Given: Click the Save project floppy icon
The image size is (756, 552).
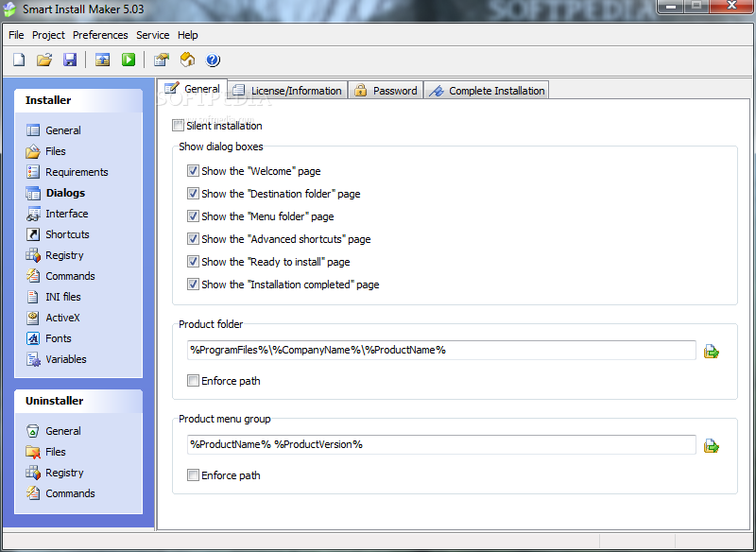Looking at the screenshot, I should point(70,60).
